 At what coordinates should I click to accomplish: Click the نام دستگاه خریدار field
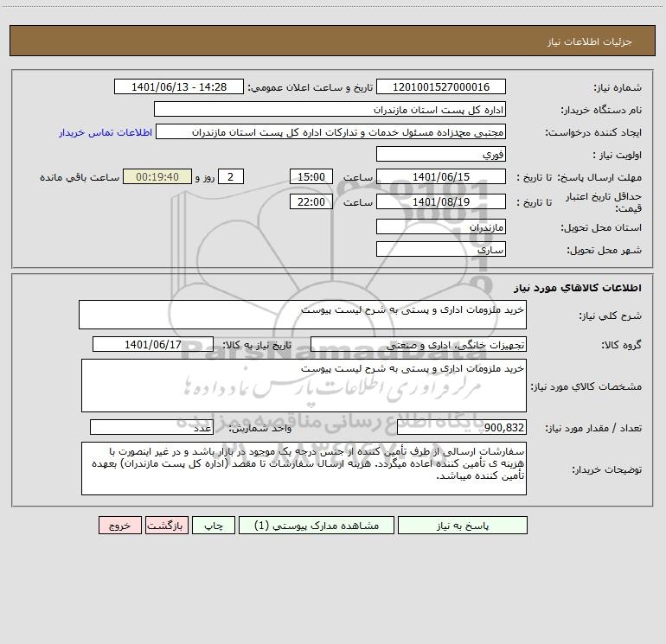[x=330, y=109]
